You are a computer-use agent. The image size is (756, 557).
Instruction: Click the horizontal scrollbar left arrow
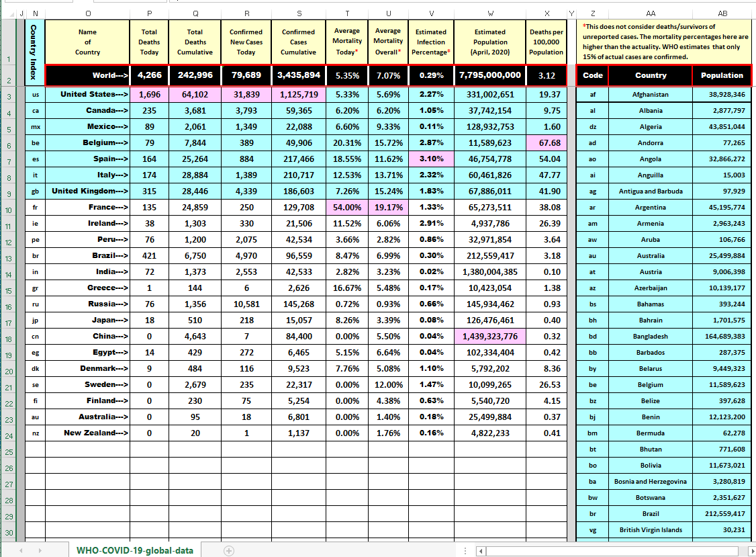tap(481, 551)
